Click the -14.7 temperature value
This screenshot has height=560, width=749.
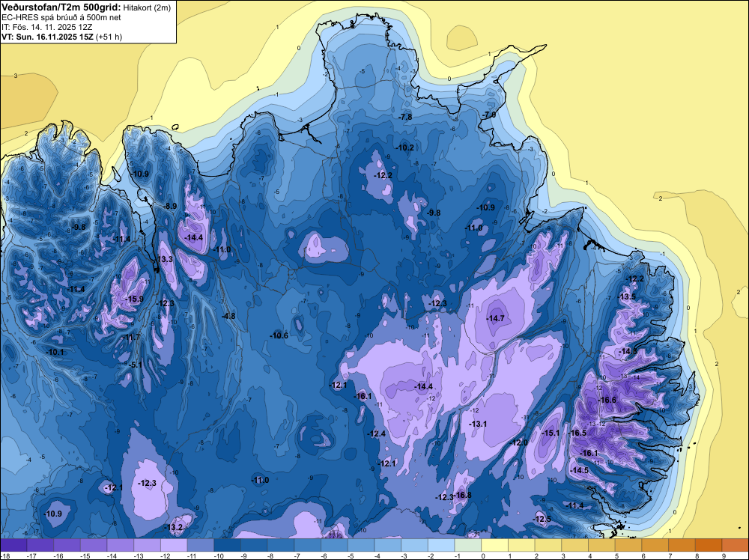click(x=495, y=318)
